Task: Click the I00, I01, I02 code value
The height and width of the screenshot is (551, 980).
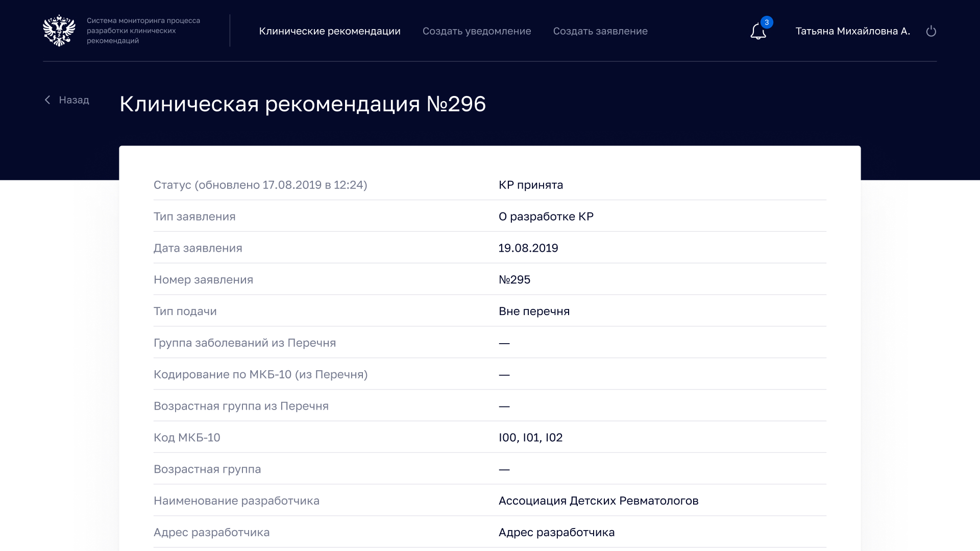Action: (530, 438)
